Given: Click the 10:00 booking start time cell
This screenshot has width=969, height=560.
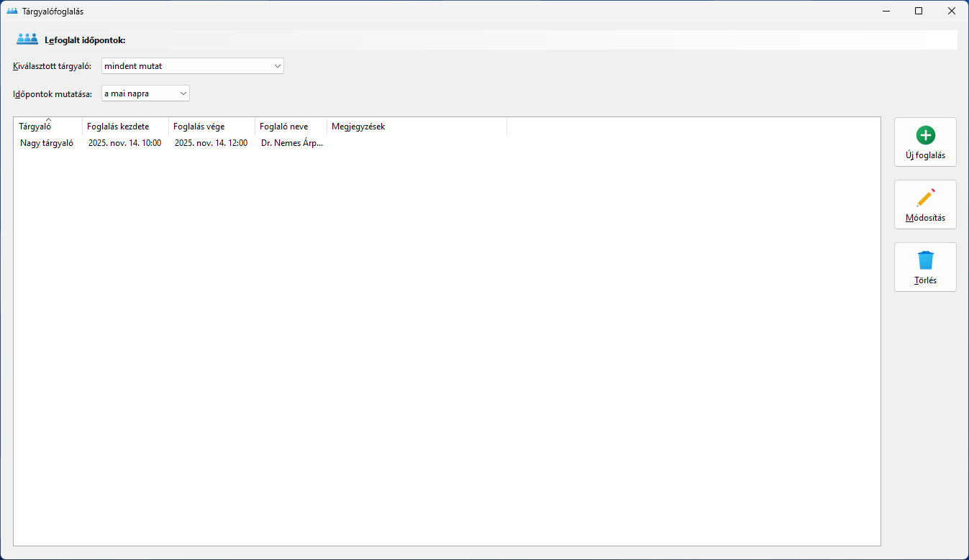Looking at the screenshot, I should pyautogui.click(x=124, y=143).
